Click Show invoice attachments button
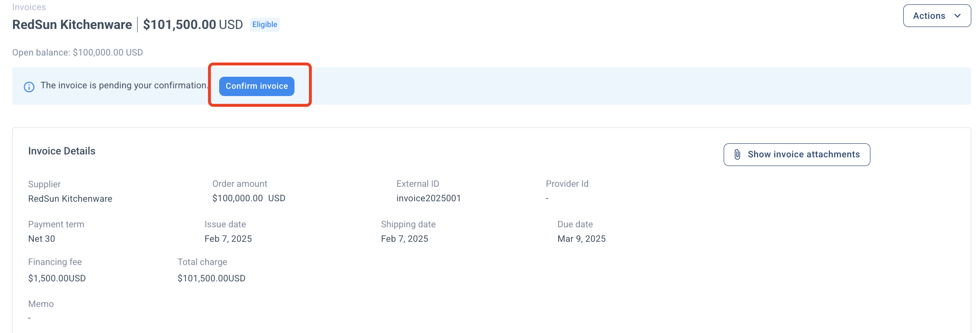980x333 pixels. pyautogui.click(x=797, y=154)
